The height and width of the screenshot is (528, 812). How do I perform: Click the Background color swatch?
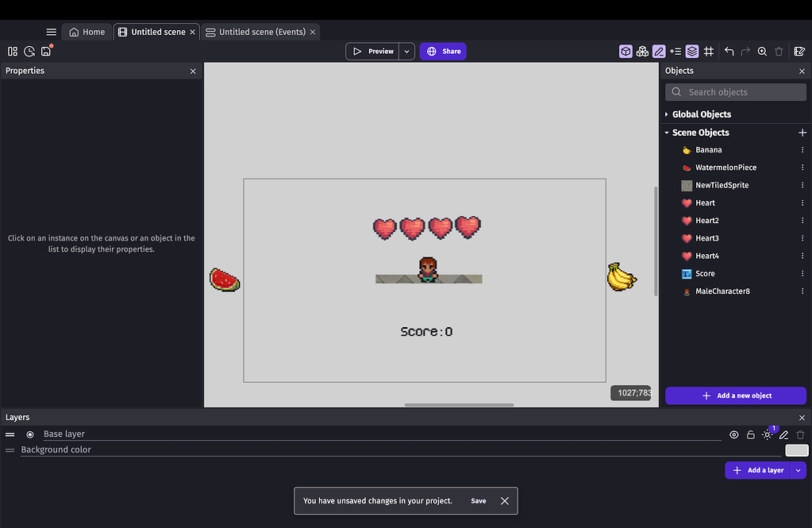point(796,449)
